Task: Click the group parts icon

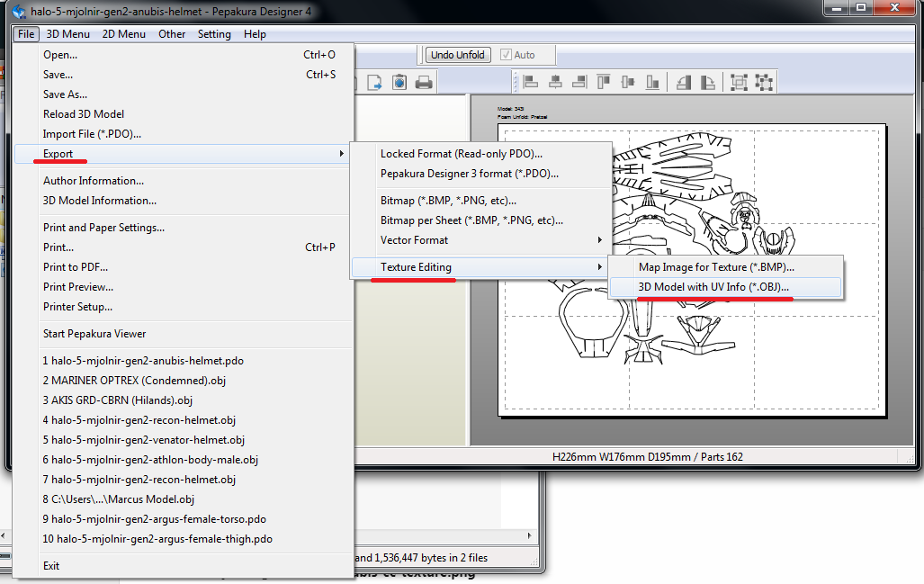Action: pyautogui.click(x=739, y=83)
